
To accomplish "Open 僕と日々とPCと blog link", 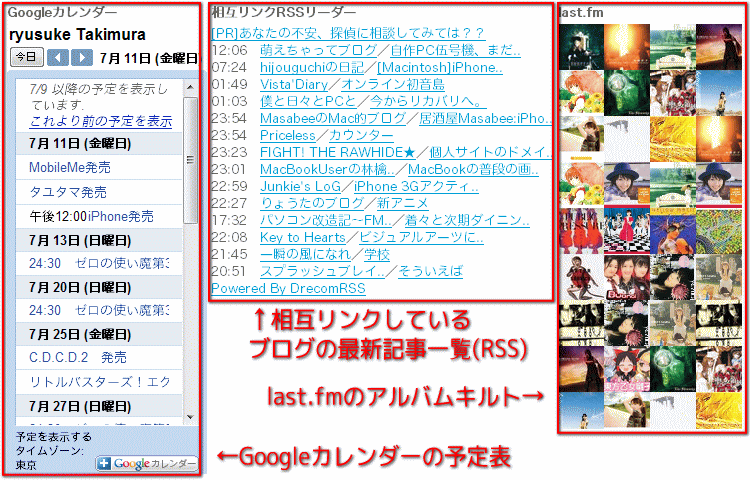I will coord(309,101).
